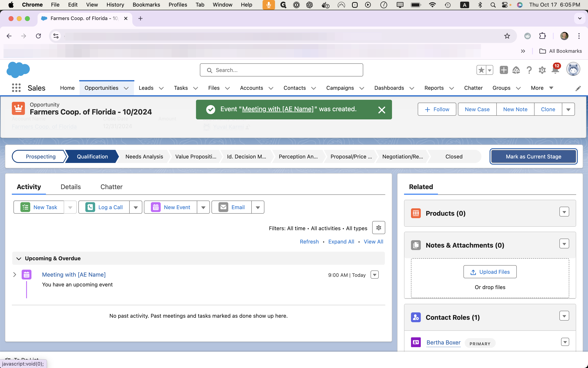Open Log a Call dropdown arrow
The height and width of the screenshot is (368, 588).
136,207
